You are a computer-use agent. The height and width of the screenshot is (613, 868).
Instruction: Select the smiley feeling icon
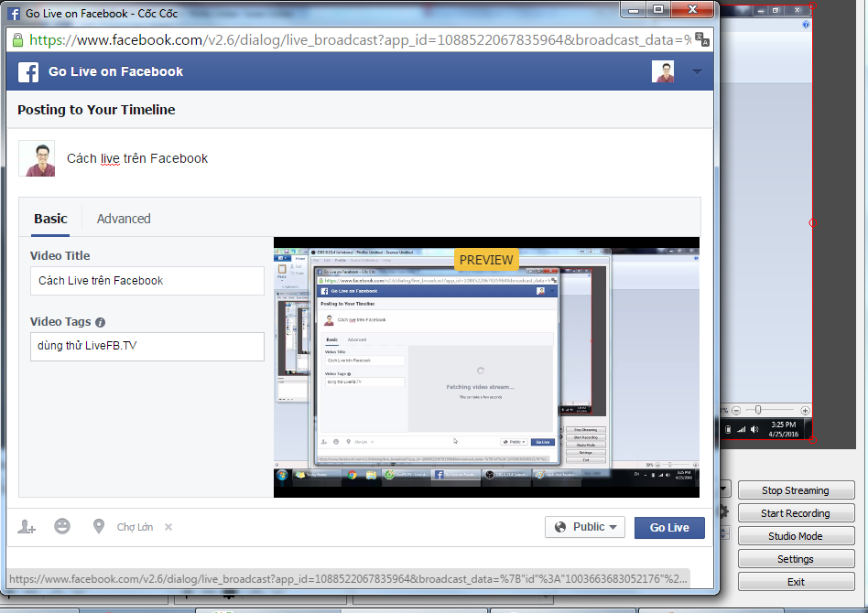[x=62, y=526]
